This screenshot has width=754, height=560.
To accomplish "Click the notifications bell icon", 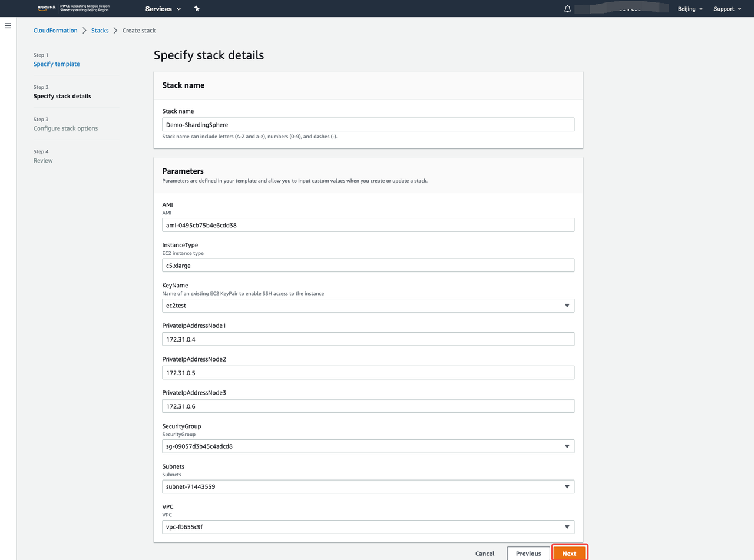I will (x=567, y=9).
